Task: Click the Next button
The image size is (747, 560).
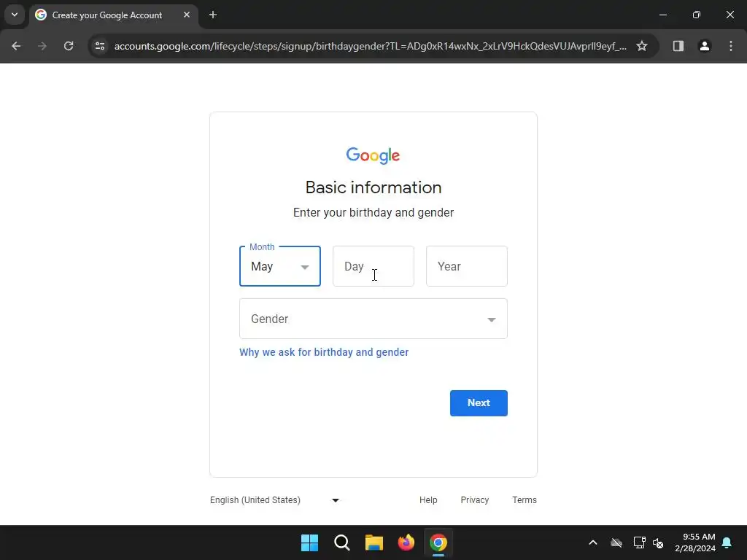Action: [479, 402]
